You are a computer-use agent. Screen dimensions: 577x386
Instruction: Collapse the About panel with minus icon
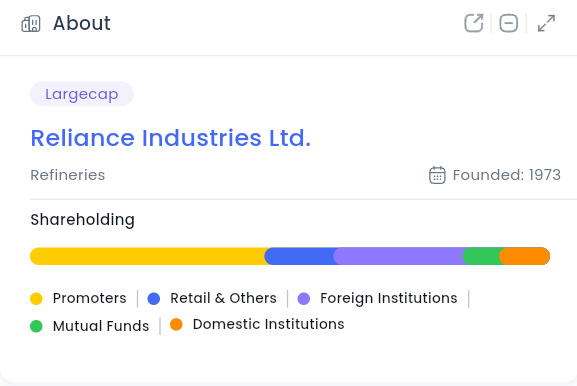click(509, 24)
